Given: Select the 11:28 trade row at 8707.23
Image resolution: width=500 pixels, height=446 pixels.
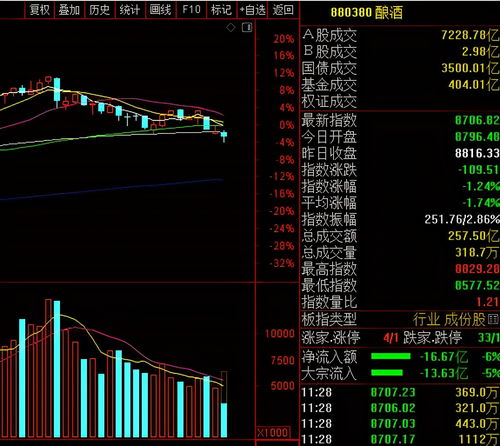Looking at the screenshot, I should (400, 392).
